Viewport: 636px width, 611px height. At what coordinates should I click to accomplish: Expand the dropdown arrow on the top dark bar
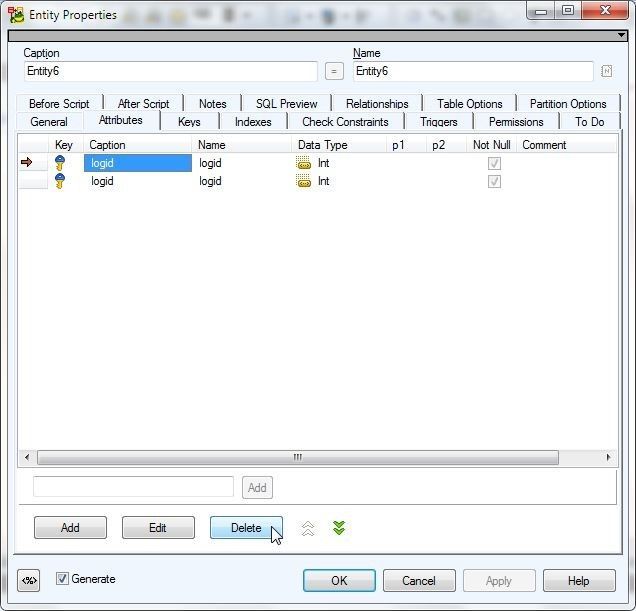[x=621, y=35]
